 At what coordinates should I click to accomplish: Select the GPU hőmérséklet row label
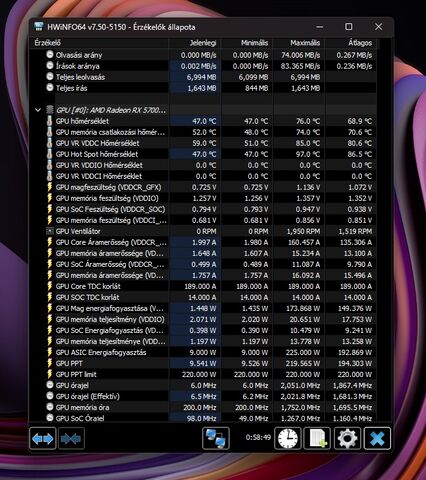pos(82,121)
